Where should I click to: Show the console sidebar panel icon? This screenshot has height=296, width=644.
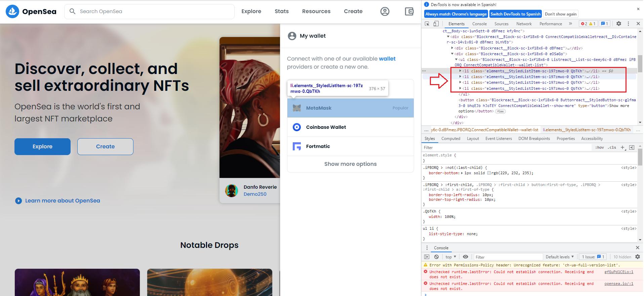pyautogui.click(x=427, y=257)
